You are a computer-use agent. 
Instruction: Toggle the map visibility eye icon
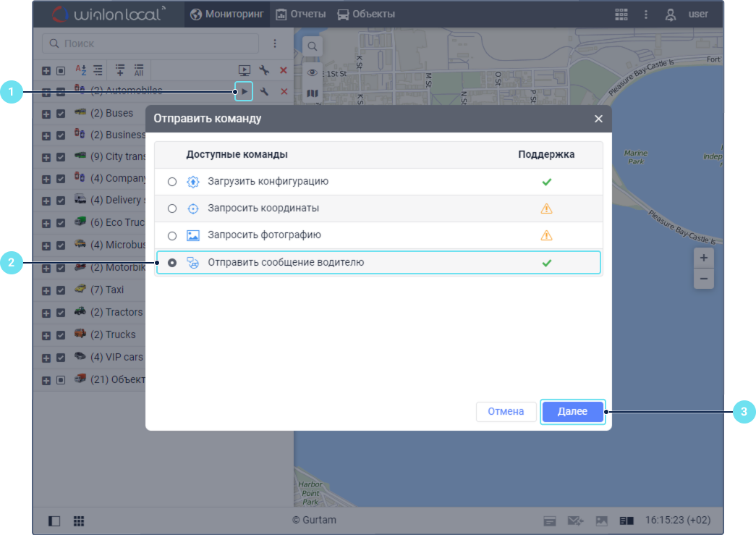[x=313, y=72]
